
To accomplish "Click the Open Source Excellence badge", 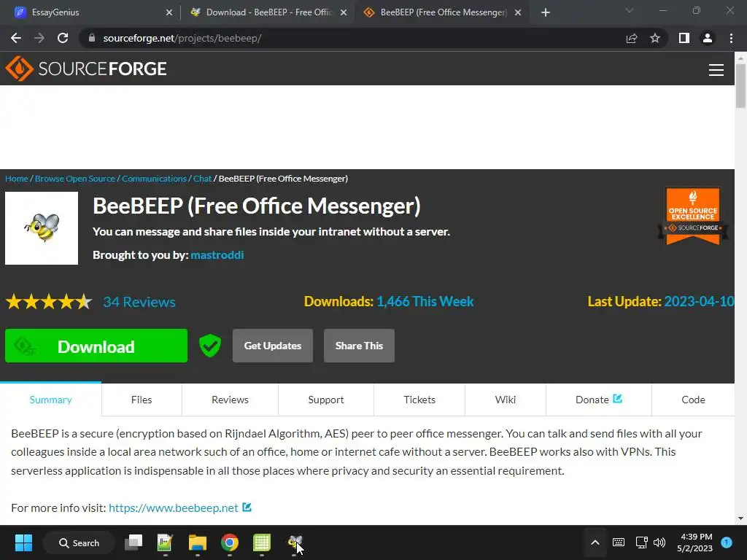I will [x=693, y=216].
